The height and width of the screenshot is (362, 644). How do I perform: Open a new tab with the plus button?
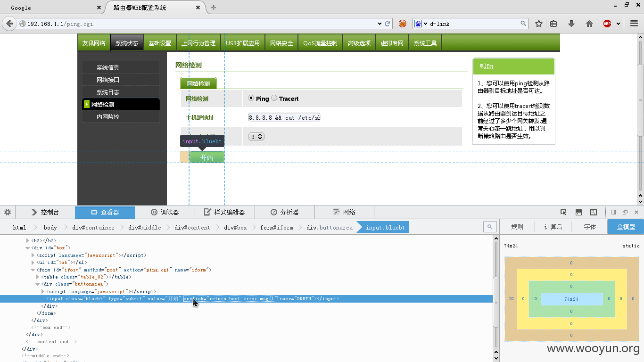[214, 8]
